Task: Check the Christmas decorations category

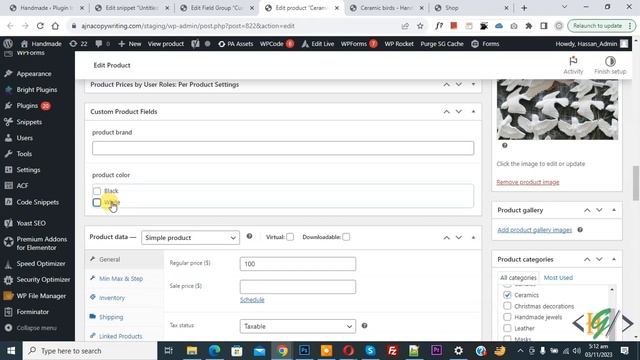Action: tap(507, 306)
